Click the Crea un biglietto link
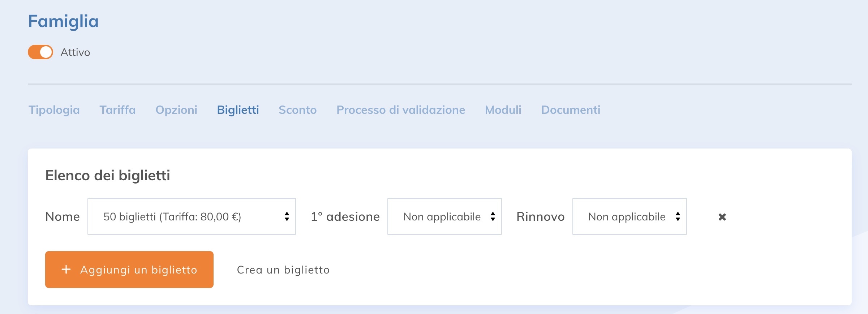Image resolution: width=868 pixels, height=314 pixels. click(x=283, y=269)
